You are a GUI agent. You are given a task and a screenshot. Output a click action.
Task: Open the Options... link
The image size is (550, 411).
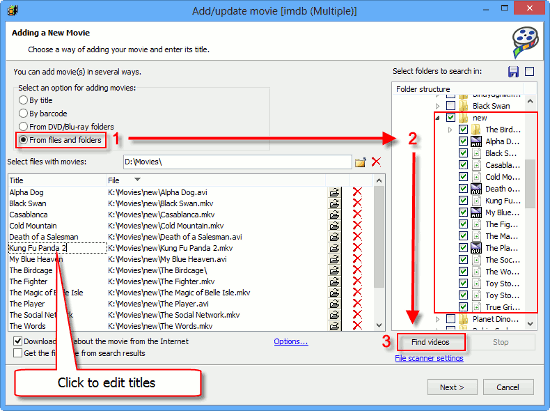[x=291, y=341]
